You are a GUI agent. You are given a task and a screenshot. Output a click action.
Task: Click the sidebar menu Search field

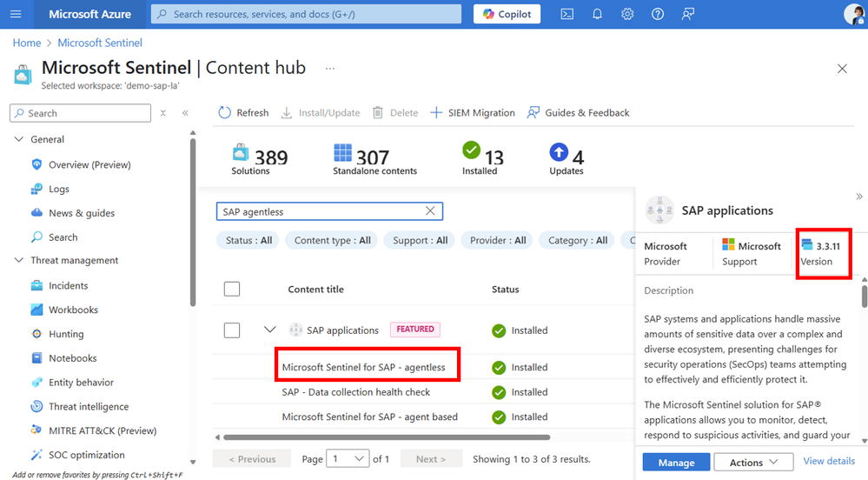pyautogui.click(x=80, y=113)
